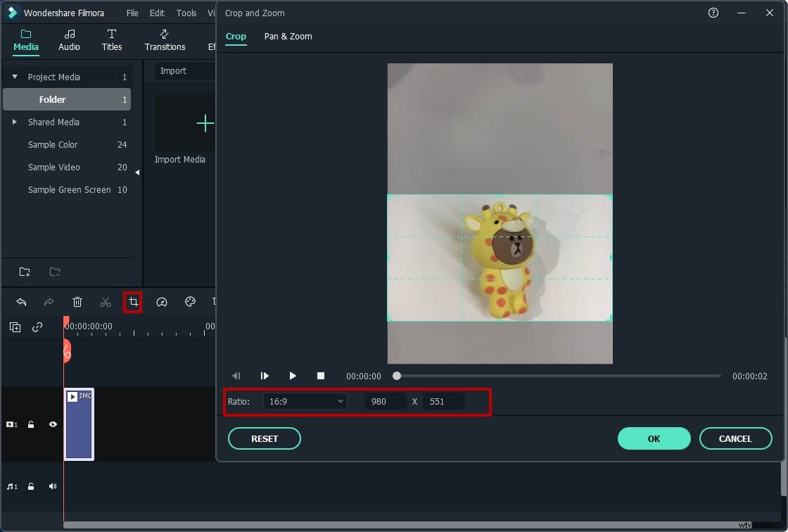
Task: Select the Crop tool in the timeline toolbar
Action: tap(133, 302)
